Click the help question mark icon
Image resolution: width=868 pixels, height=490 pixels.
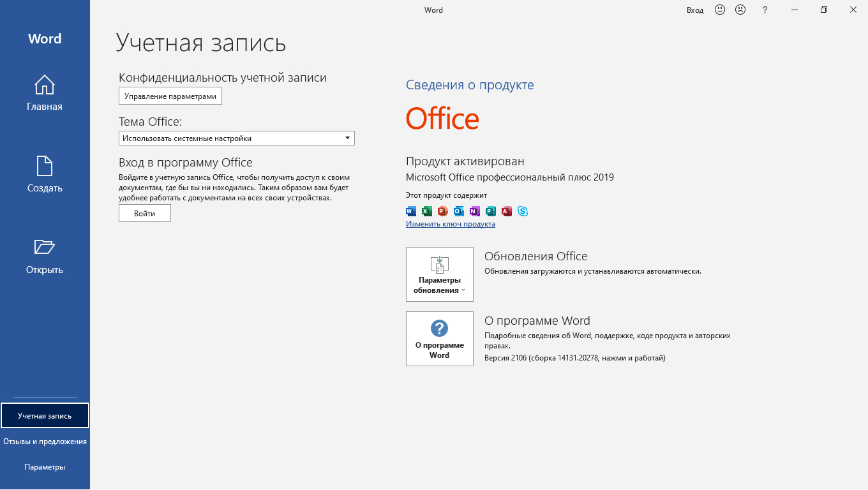tap(765, 10)
